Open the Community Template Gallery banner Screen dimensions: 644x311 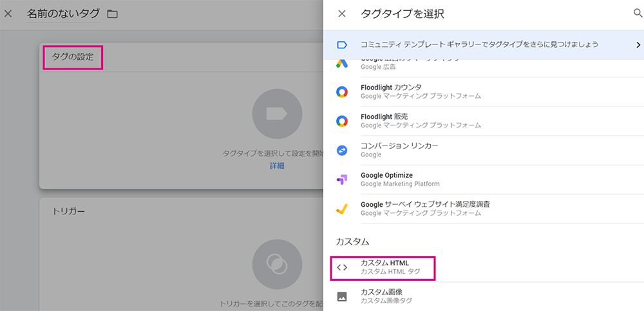pos(484,45)
